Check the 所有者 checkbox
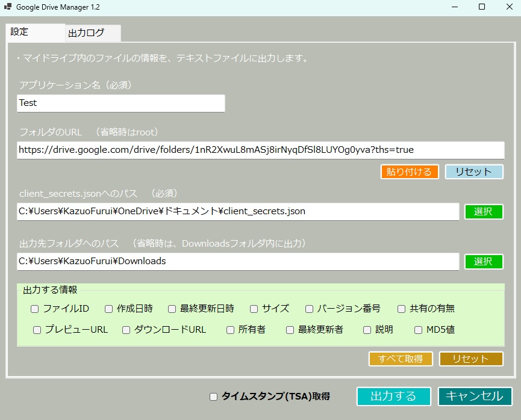The width and height of the screenshot is (521, 420). (x=230, y=330)
